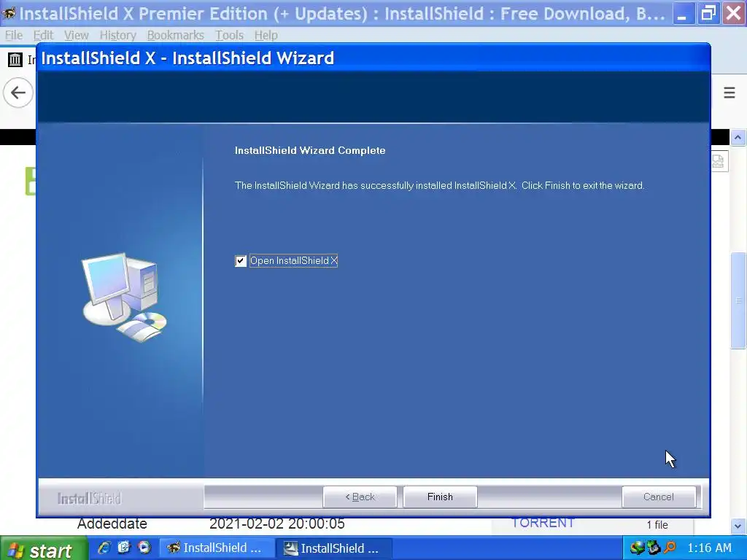Click the page icon behind wizard

(x=719, y=162)
